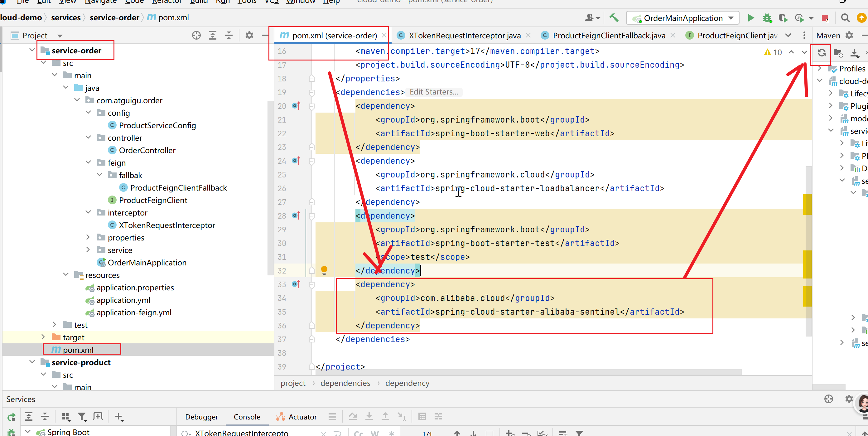Screen dimensions: 868x436
Task: Open Search Everywhere magnifier icon
Action: (845, 18)
